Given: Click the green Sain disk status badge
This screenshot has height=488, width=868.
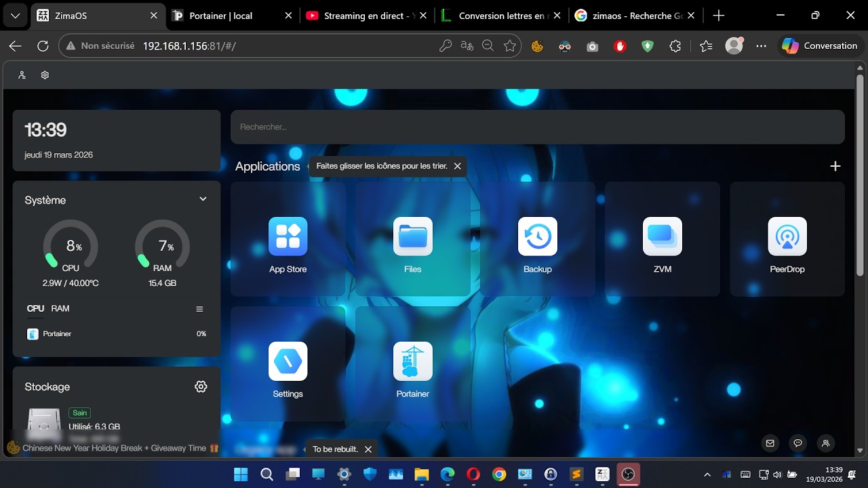Looking at the screenshot, I should [79, 413].
